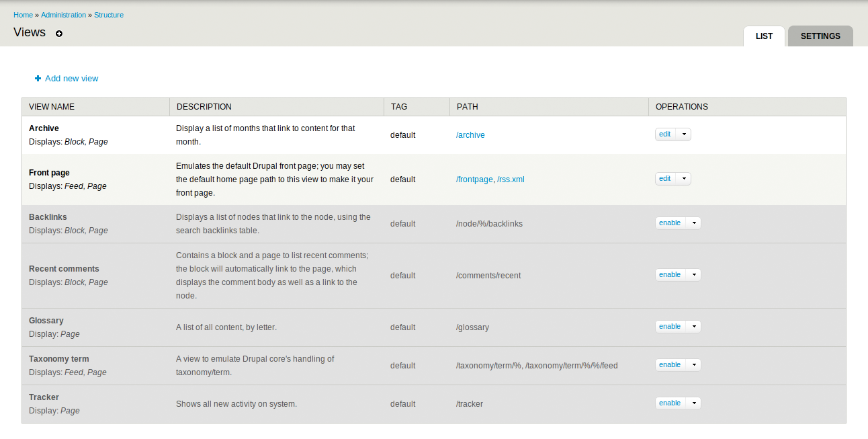Open dropdown arrow next to Archive edit button
The image size is (868, 439).
tap(684, 134)
